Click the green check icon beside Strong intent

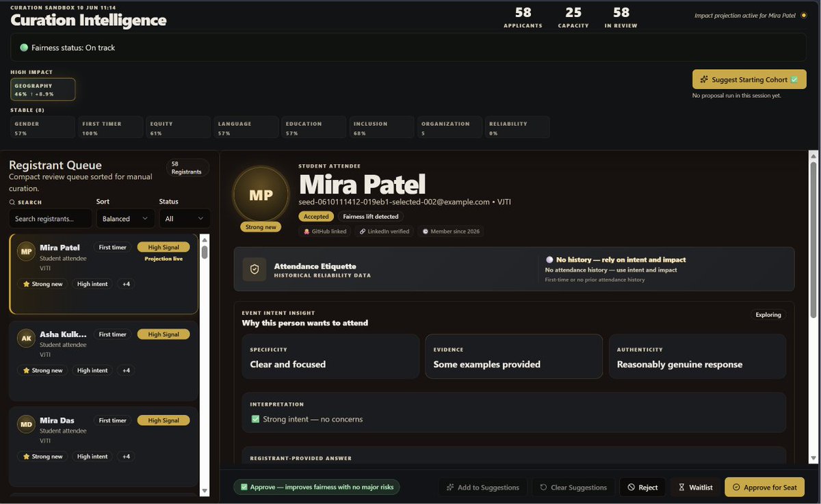255,419
